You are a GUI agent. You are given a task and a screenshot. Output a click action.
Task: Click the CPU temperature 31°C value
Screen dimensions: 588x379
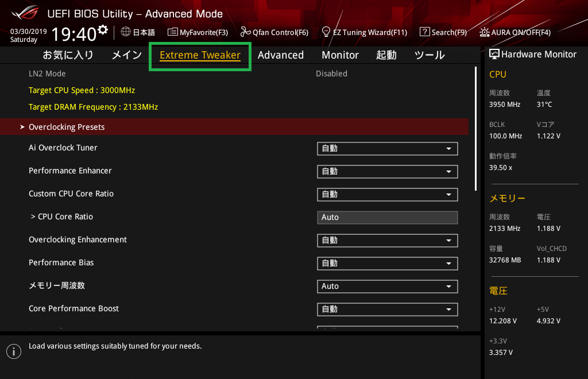pyautogui.click(x=544, y=105)
